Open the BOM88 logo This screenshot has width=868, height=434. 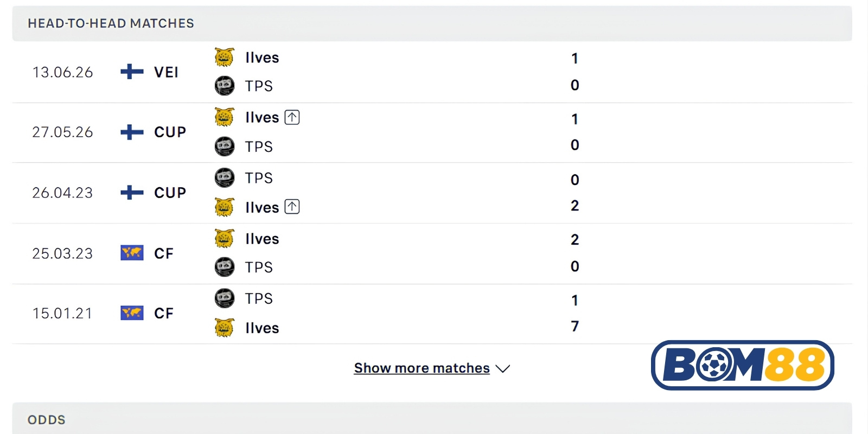coord(743,365)
